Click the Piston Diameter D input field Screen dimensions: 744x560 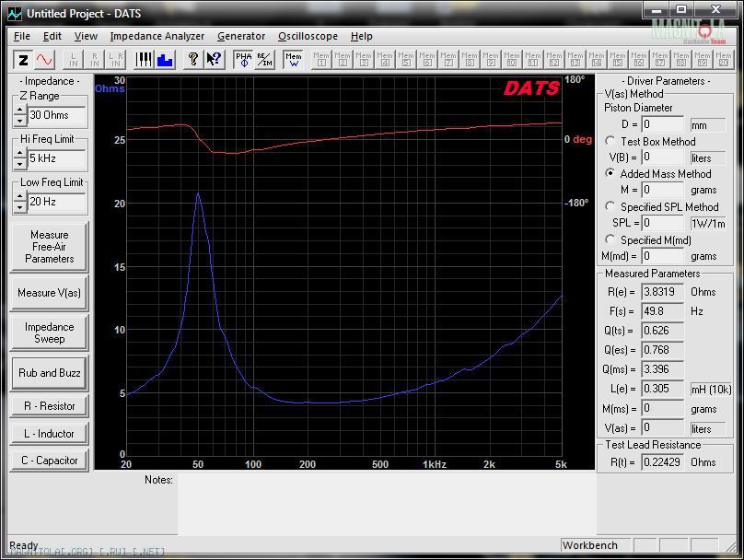(x=662, y=124)
